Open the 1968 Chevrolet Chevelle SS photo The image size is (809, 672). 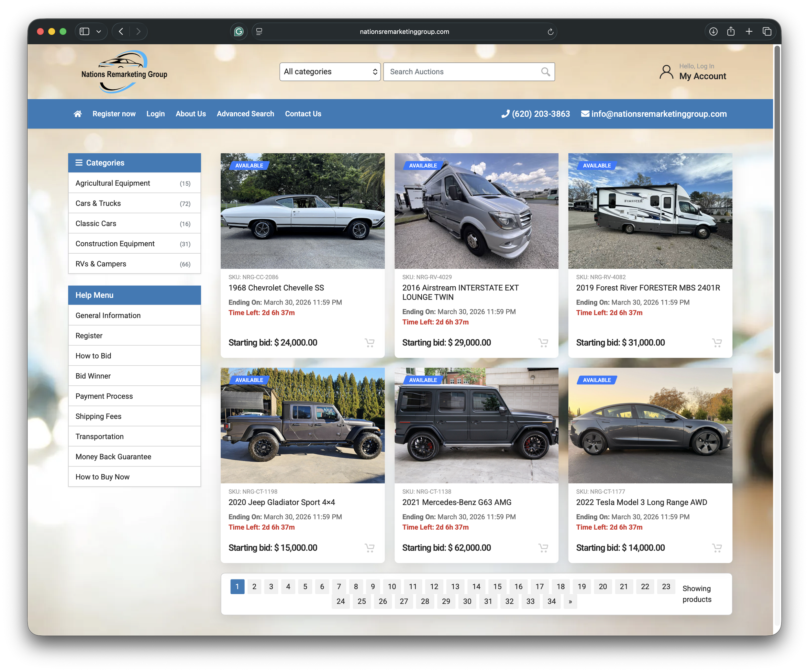coord(303,211)
